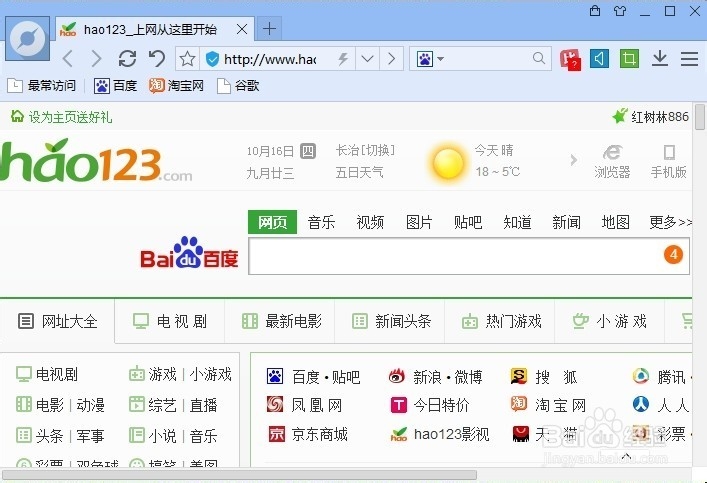Open the red coupon extension icon
Viewport: 707px width, 483px height.
(x=570, y=59)
